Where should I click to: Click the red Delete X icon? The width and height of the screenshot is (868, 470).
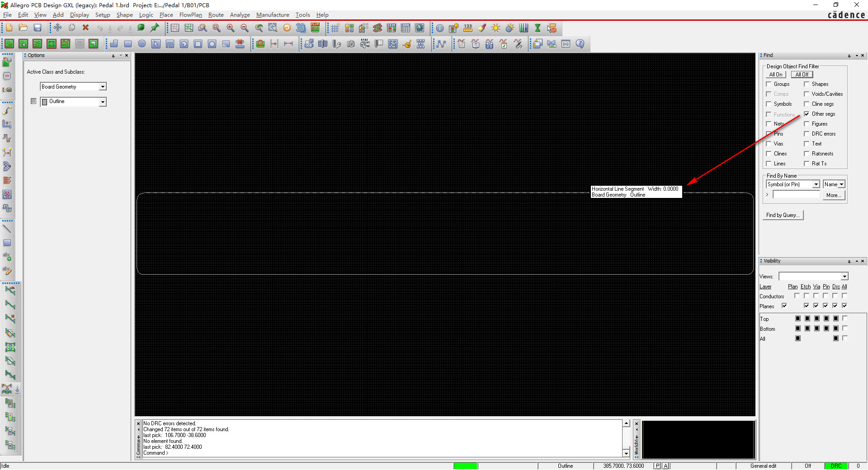[85, 28]
